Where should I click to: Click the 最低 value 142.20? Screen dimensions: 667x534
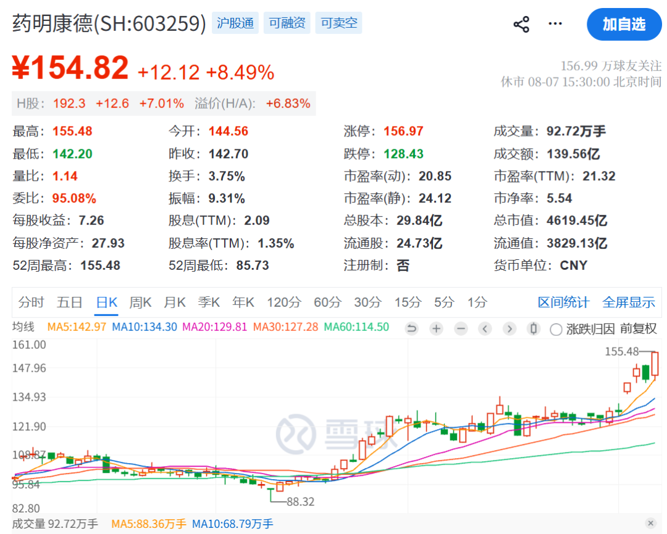click(72, 154)
